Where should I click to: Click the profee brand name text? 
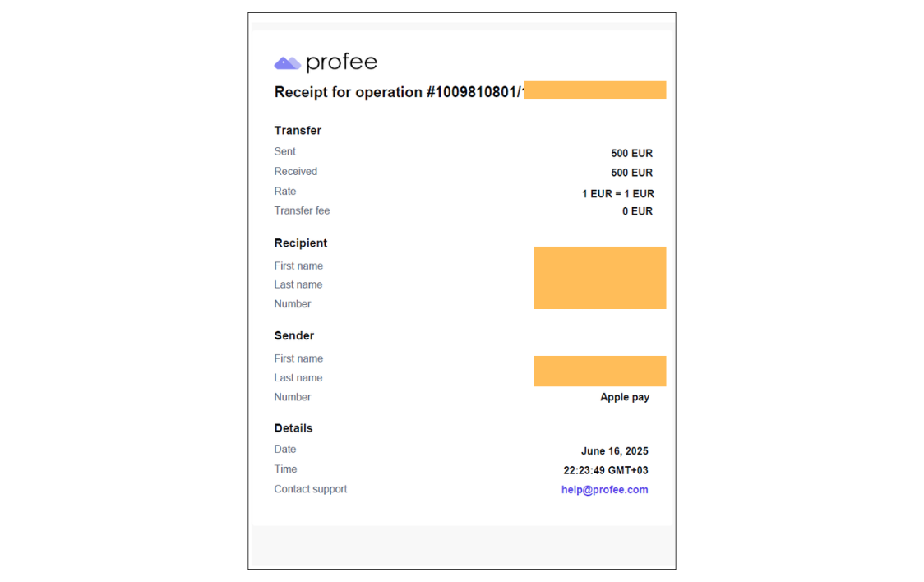click(x=341, y=62)
